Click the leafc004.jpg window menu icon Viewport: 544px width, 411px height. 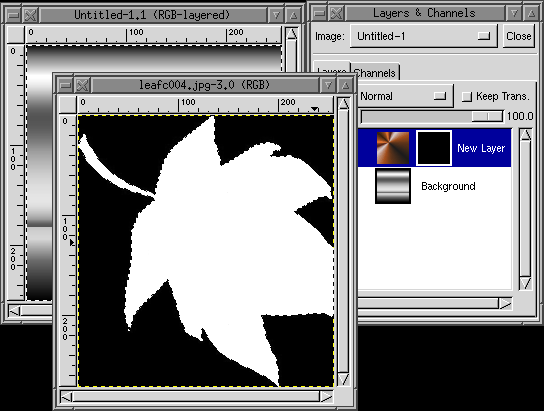(x=65, y=85)
